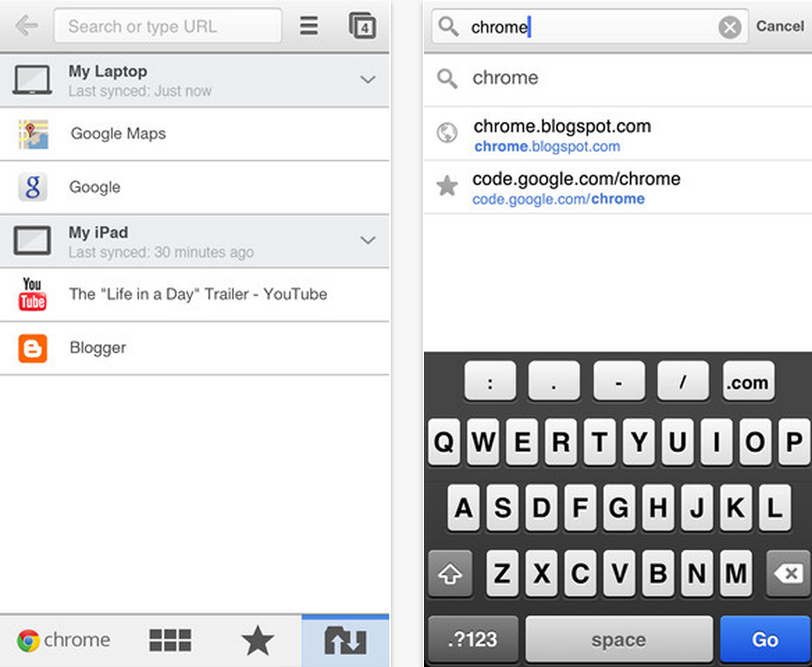Switch to the Bookmarks star tab
The image size is (812, 667).
click(257, 640)
